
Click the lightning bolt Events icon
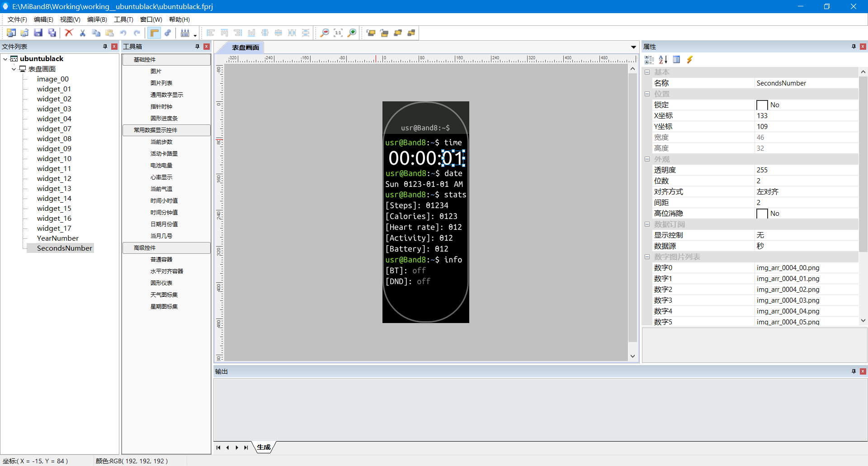(690, 60)
